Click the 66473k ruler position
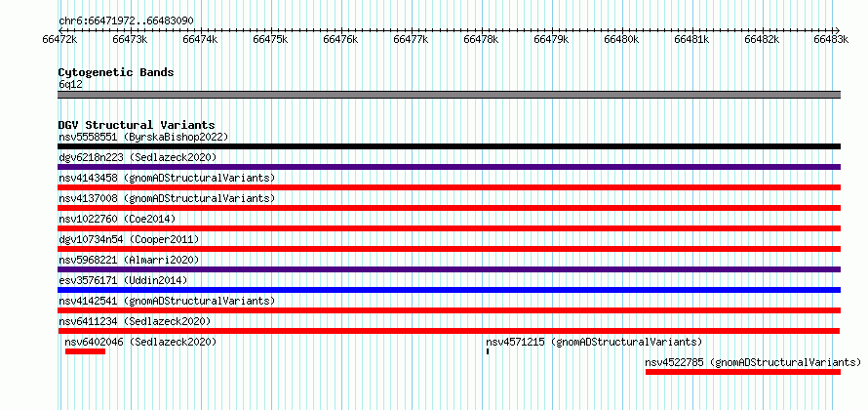The height and width of the screenshot is (410, 868). [130, 39]
